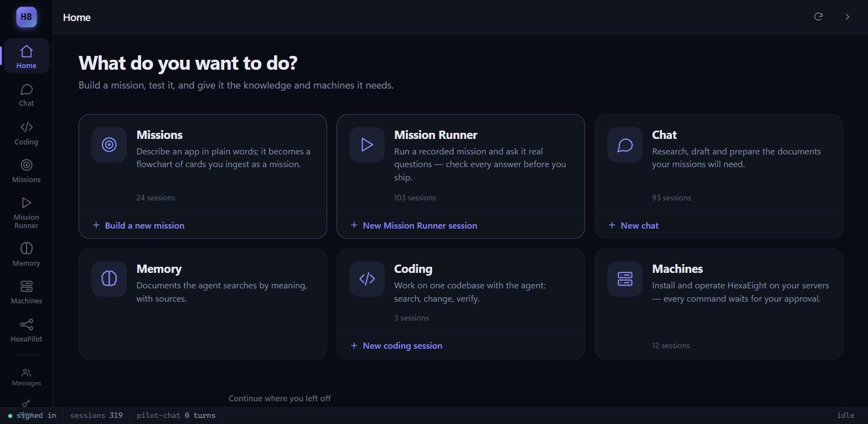Click the "24 sessions" count
868x424 pixels.
(x=156, y=198)
